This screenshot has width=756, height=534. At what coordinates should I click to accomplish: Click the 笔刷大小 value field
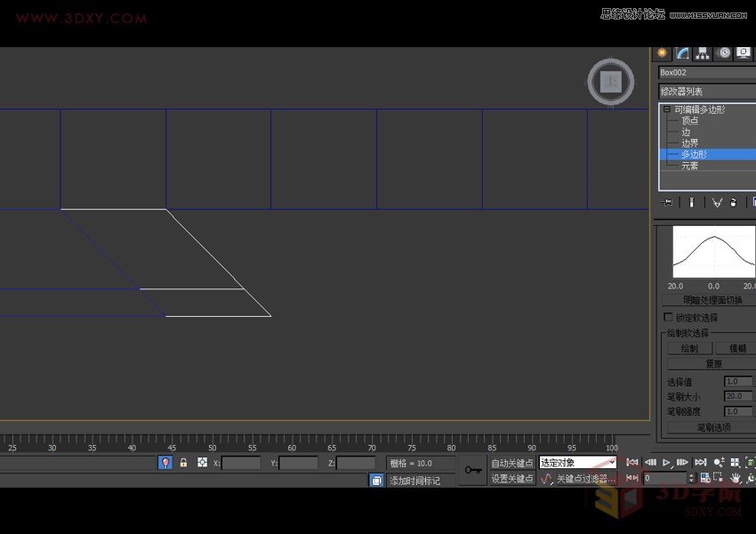click(x=737, y=396)
